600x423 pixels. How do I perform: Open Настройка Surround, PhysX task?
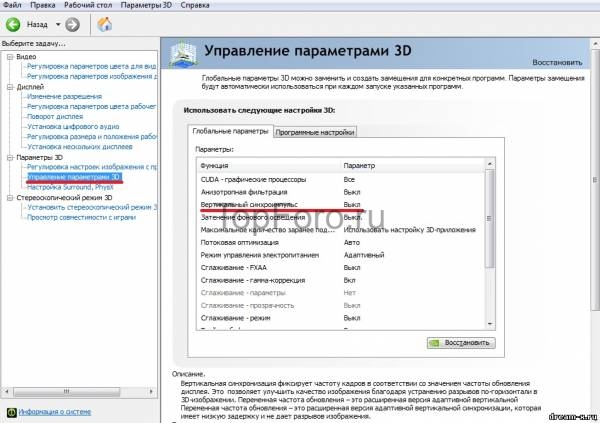70,187
